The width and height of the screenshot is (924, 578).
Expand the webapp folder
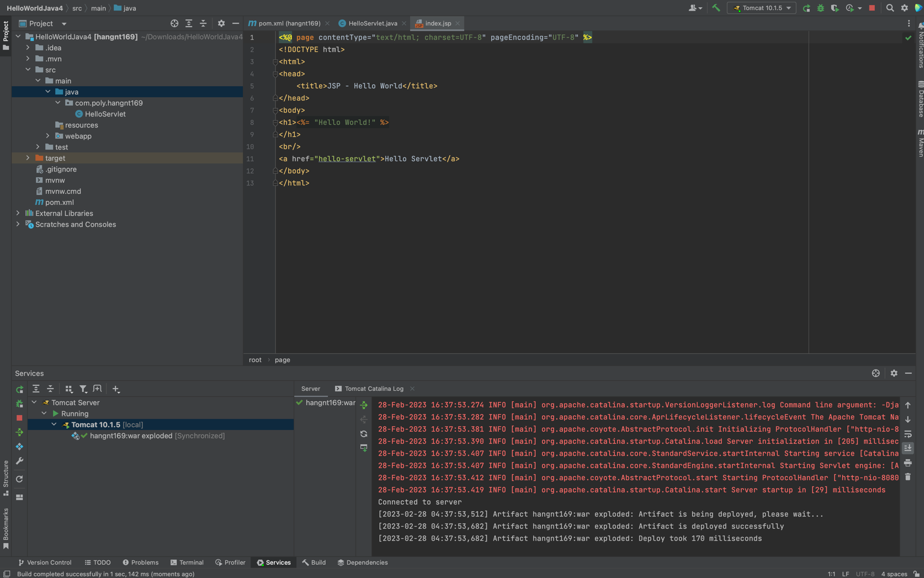[x=48, y=136]
